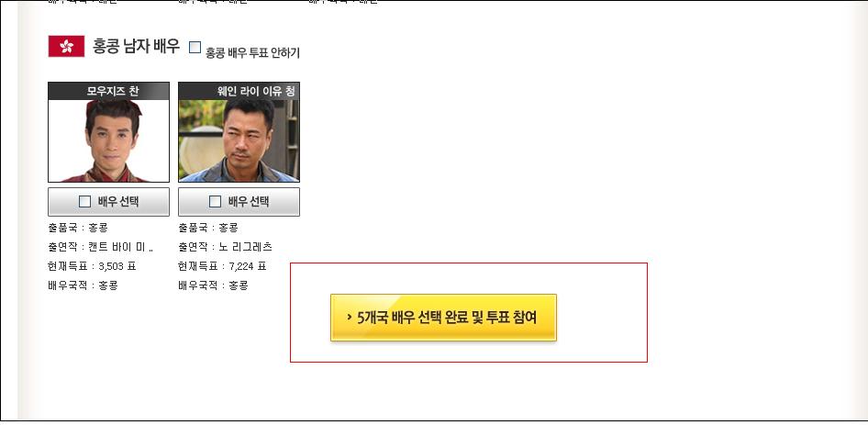The height and width of the screenshot is (425, 868).
Task: Tick the 배우 선택 checkbox under 웨인 라이 이유 청
Action: (x=215, y=202)
